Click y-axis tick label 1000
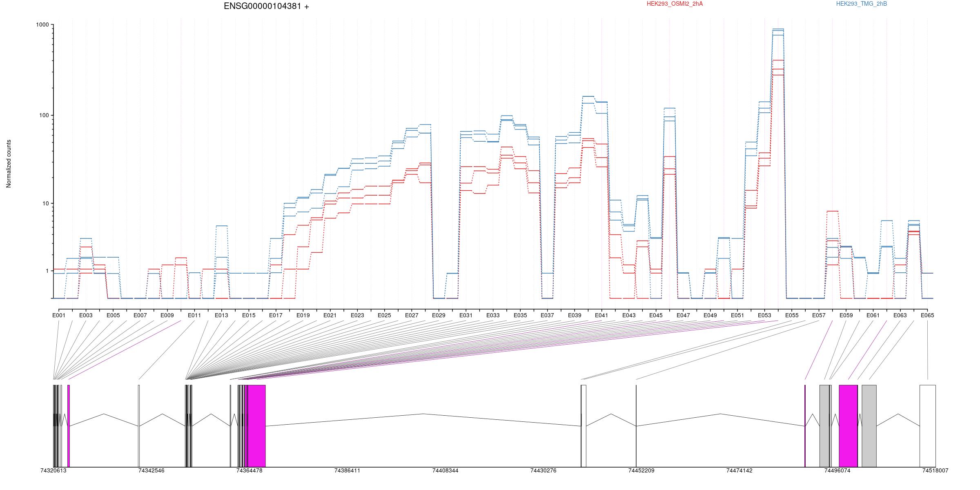 (42, 25)
